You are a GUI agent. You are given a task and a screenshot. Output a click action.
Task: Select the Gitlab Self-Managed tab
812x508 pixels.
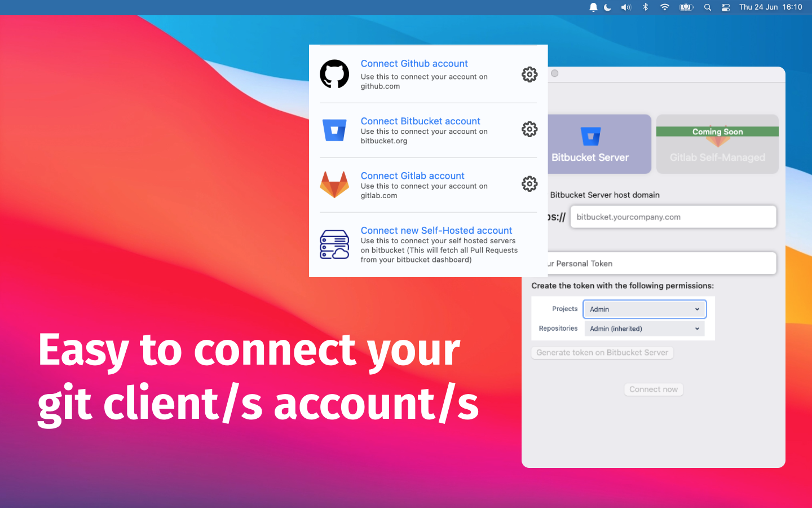click(x=717, y=144)
